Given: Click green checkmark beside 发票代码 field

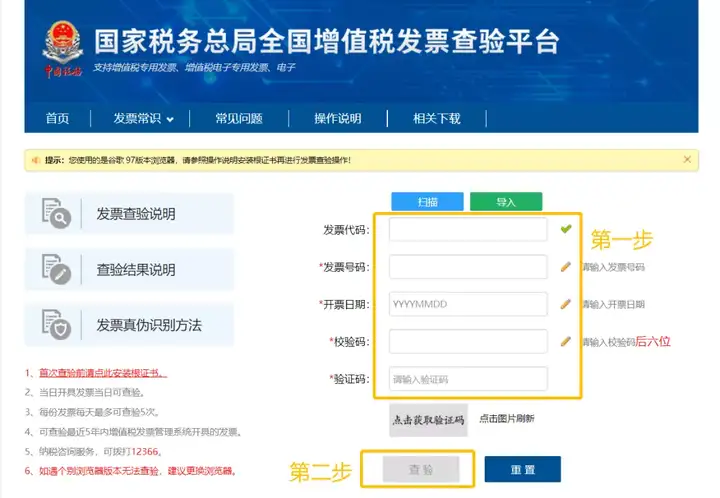Looking at the screenshot, I should (x=566, y=229).
